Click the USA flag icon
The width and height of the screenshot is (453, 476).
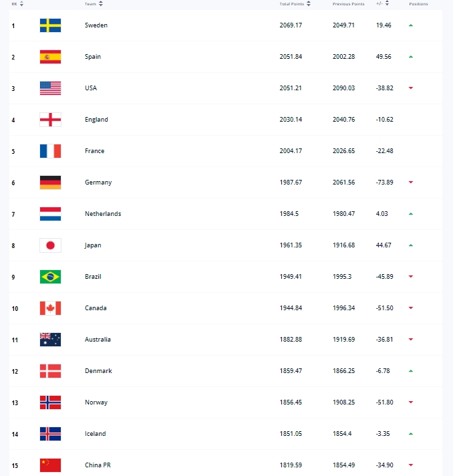pos(50,88)
